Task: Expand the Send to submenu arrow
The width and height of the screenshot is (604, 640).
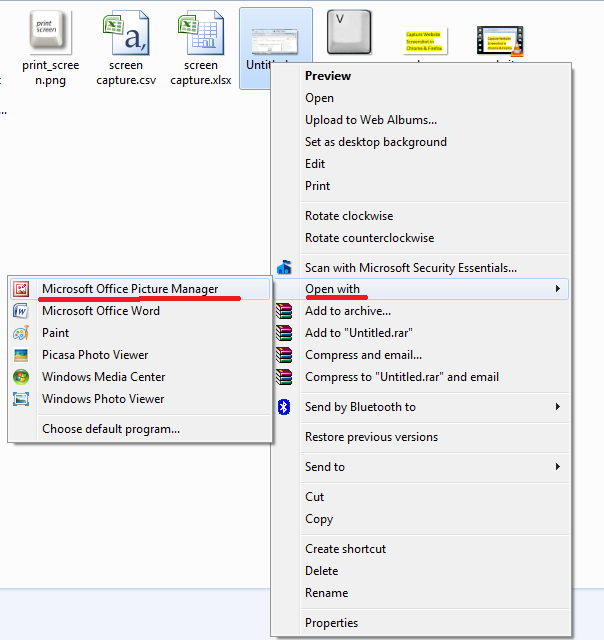Action: coord(557,467)
